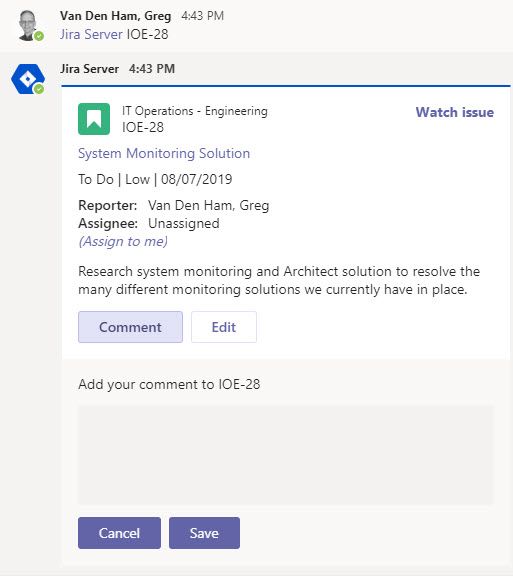Click the status line To Do | Low | 08/07/2019
513x577 pixels.
coord(155,179)
